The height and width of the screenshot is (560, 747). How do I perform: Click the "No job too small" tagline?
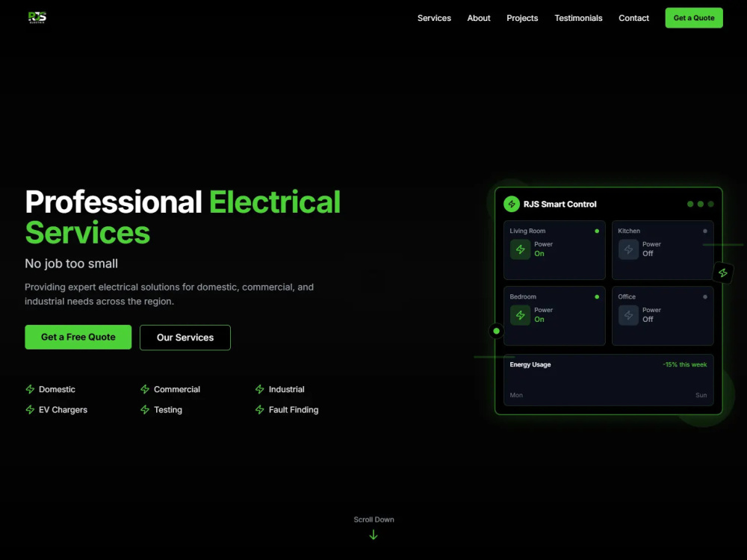(71, 264)
